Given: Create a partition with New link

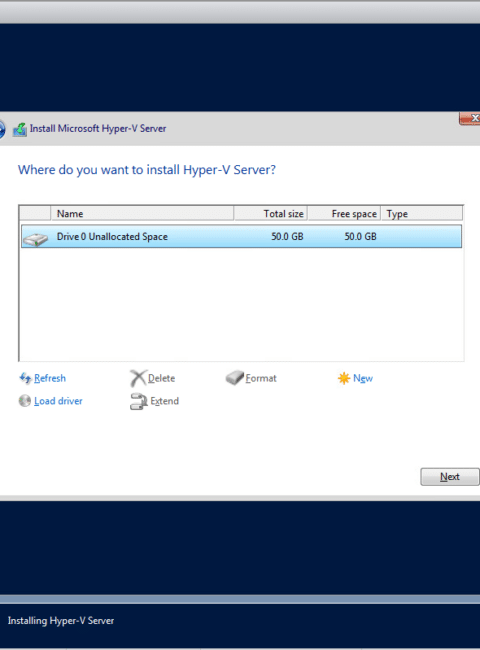Looking at the screenshot, I should [363, 378].
